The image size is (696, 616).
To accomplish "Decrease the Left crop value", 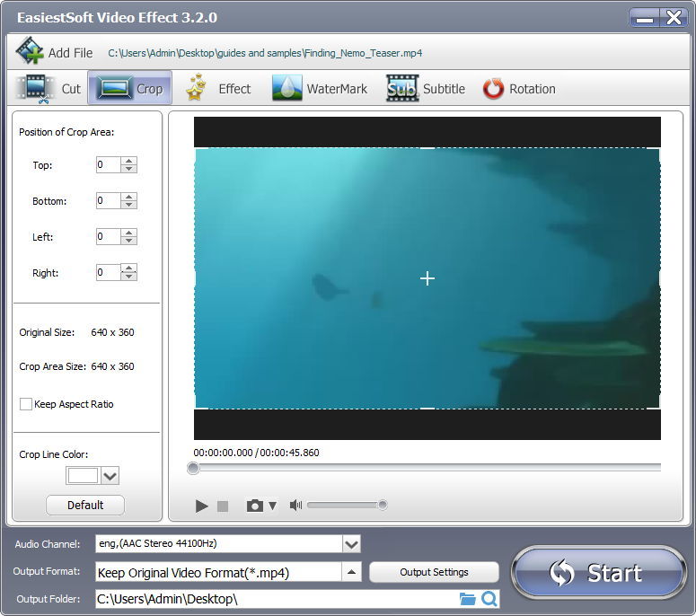I will point(128,241).
